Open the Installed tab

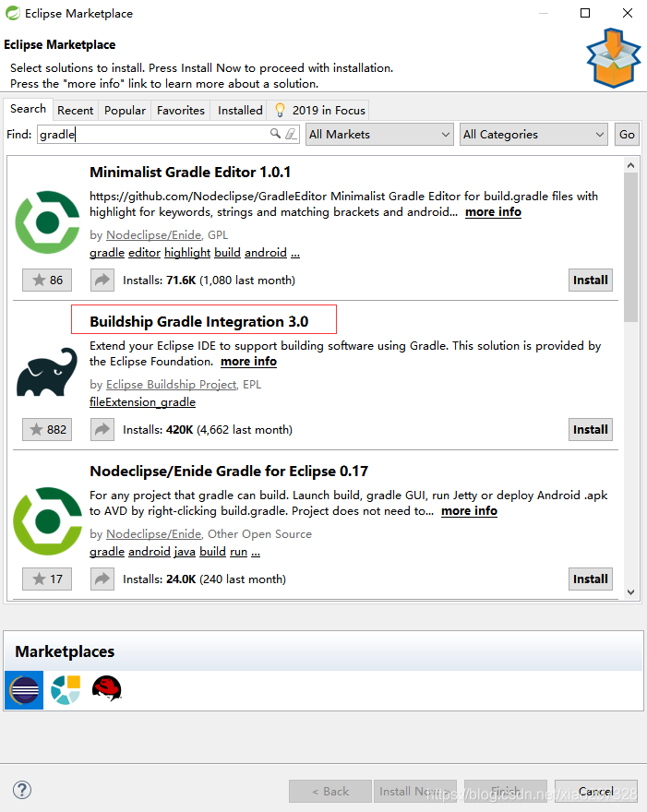coord(240,111)
